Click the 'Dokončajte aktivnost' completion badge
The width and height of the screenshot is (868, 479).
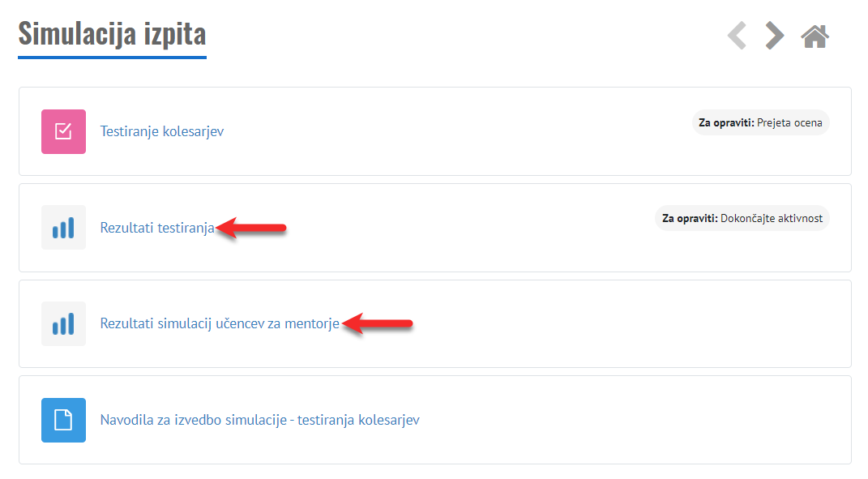click(742, 218)
